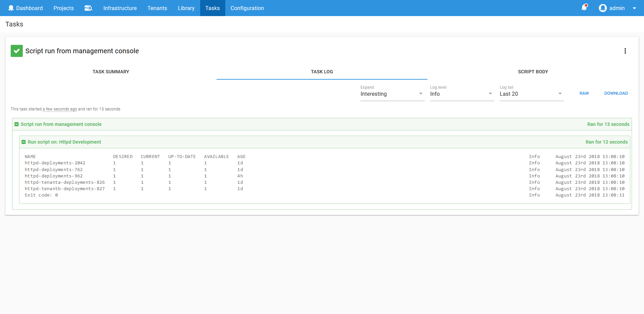Image resolution: width=644 pixels, height=314 pixels.
Task: Open the notifications bell
Action: click(584, 8)
